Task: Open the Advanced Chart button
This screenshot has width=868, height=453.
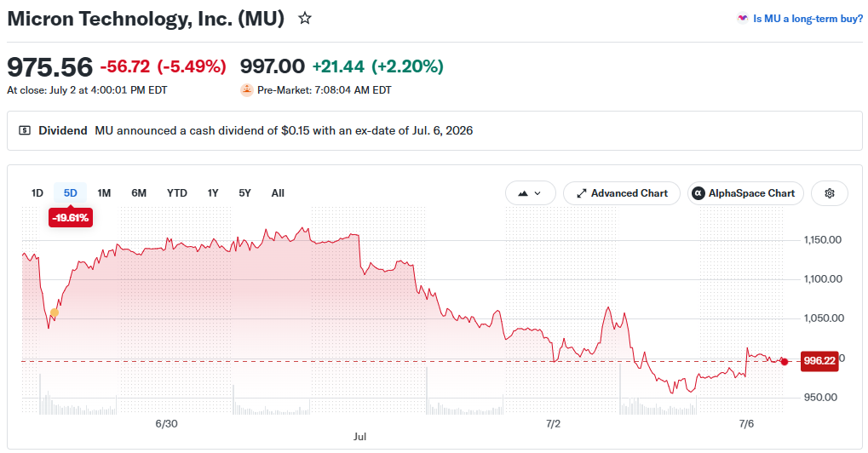Action: click(622, 193)
